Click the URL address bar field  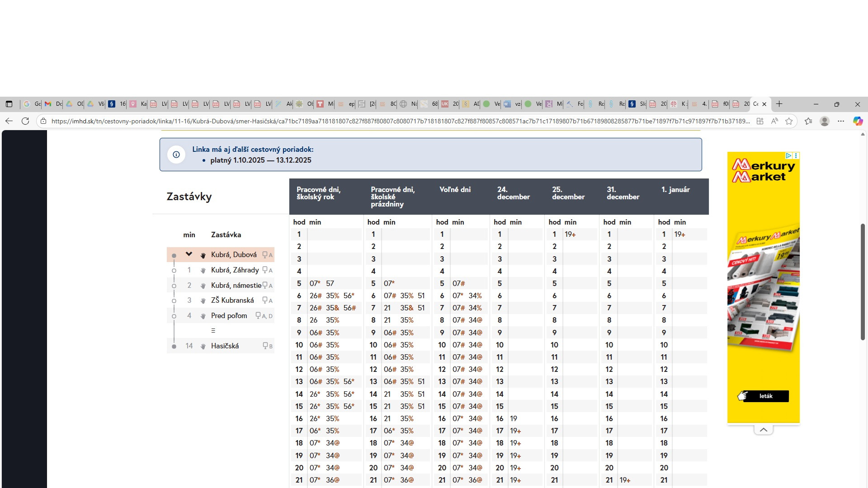tap(398, 121)
